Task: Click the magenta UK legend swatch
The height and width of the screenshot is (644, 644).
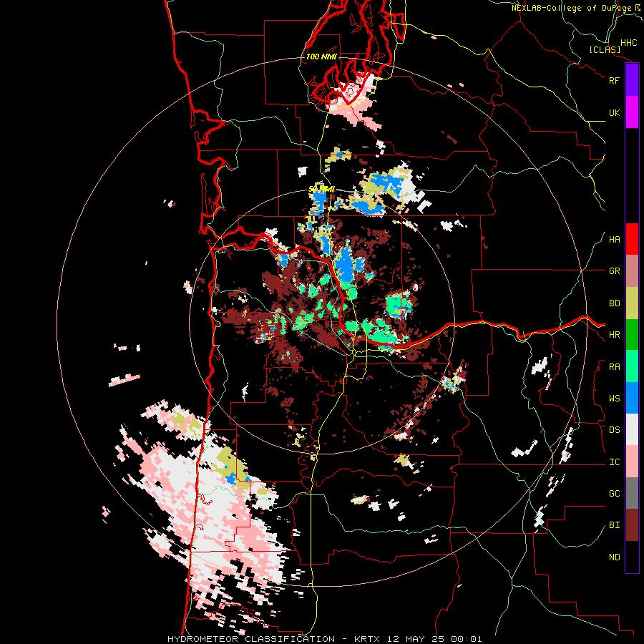Action: click(632, 112)
